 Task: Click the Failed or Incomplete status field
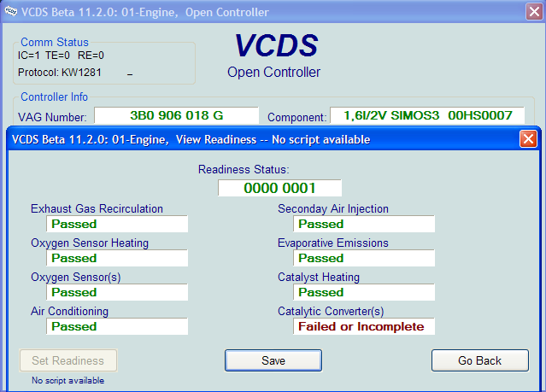click(364, 326)
